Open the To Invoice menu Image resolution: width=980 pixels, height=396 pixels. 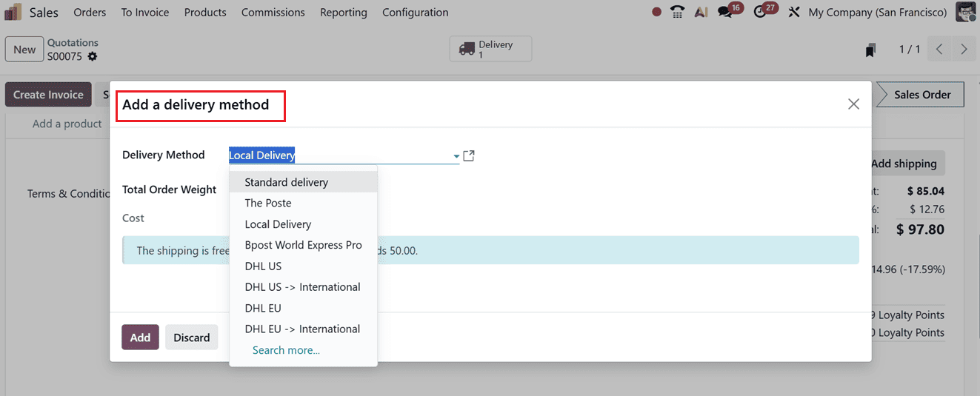[x=145, y=13]
